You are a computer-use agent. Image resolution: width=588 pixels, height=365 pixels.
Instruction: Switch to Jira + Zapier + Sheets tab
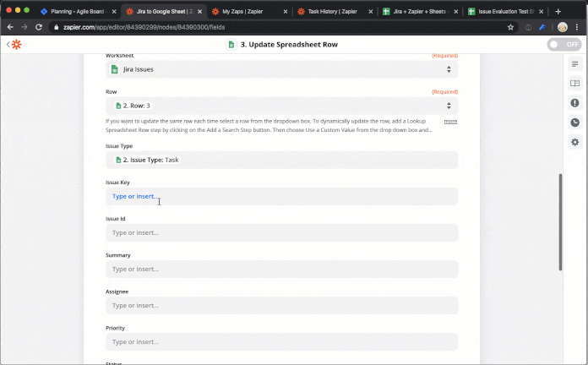click(419, 12)
